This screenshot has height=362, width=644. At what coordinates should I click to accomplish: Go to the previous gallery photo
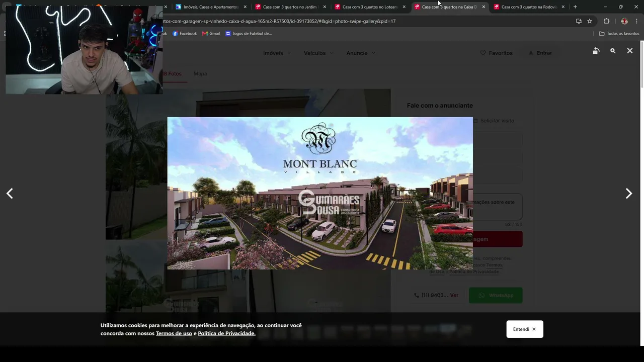click(10, 194)
